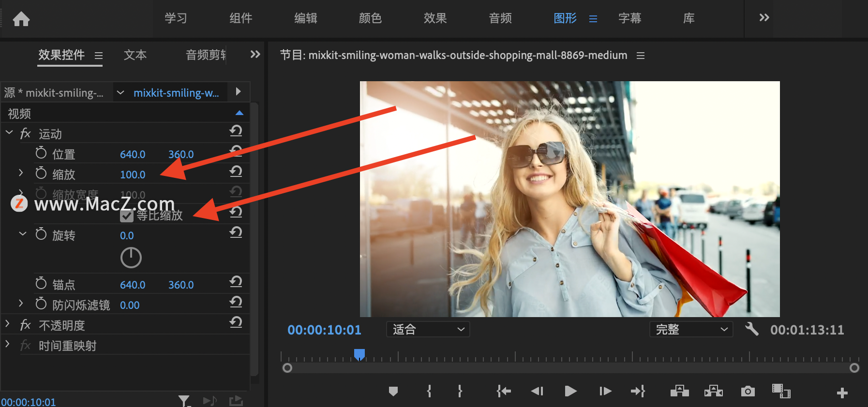868x407 pixels.
Task: Show hidden panel tabs overflow chevron
Action: [x=255, y=54]
